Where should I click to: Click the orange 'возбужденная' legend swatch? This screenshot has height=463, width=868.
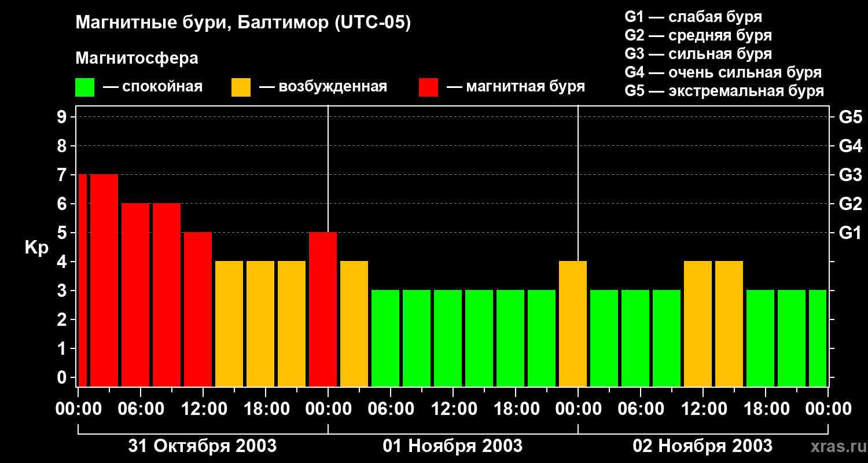click(x=241, y=87)
